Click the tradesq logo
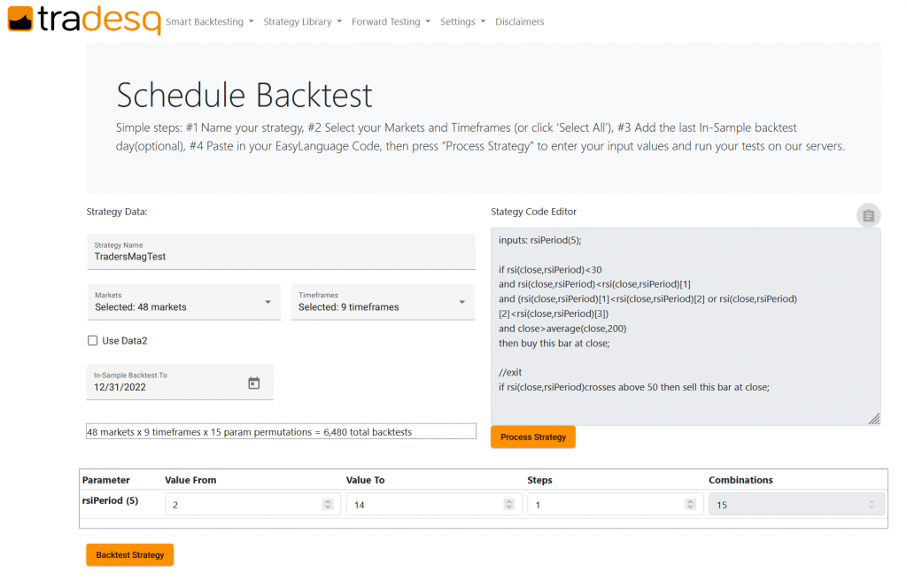Image resolution: width=907 pixels, height=588 pixels. 84,19
